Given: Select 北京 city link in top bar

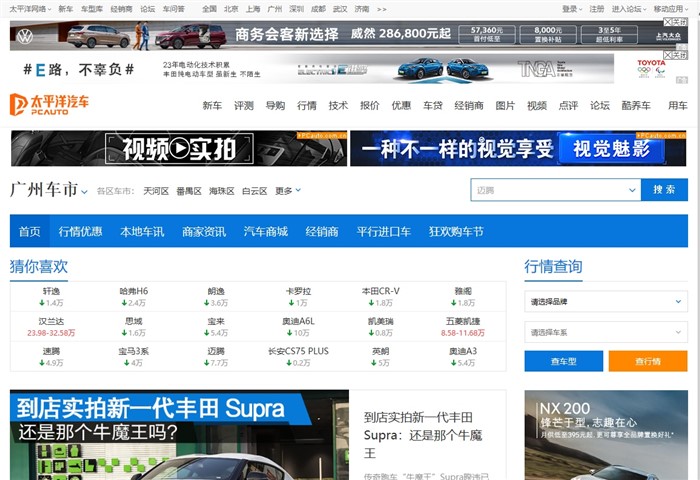Looking at the screenshot, I should [231, 9].
